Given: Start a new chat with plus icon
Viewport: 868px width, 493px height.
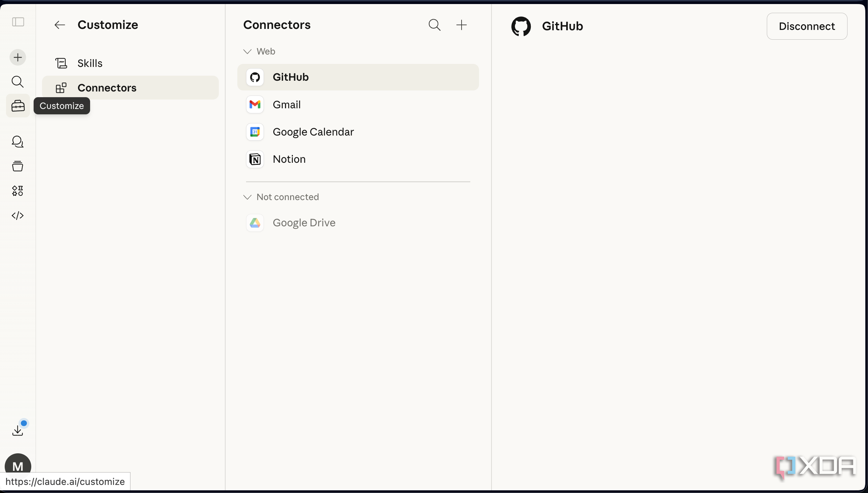Looking at the screenshot, I should [17, 57].
